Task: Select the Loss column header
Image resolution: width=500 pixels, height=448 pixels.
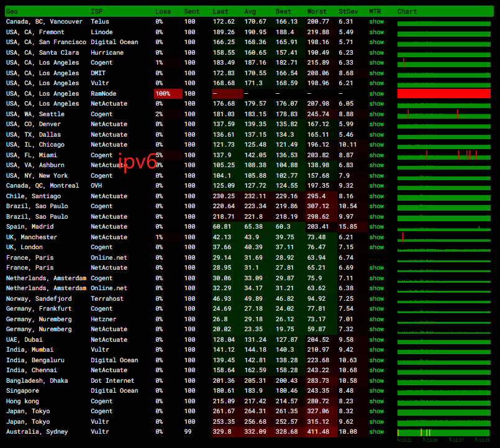Action: (x=163, y=11)
